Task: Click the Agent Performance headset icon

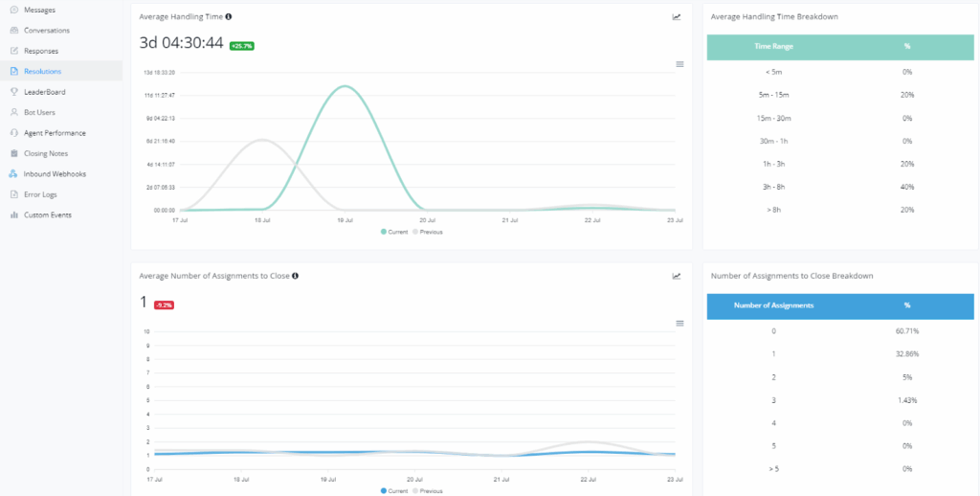Action: coord(13,133)
